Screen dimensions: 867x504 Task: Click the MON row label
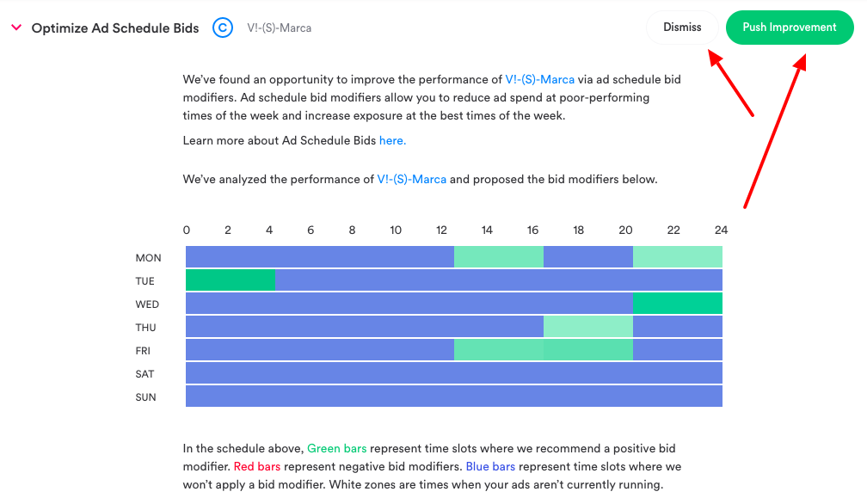coord(148,258)
